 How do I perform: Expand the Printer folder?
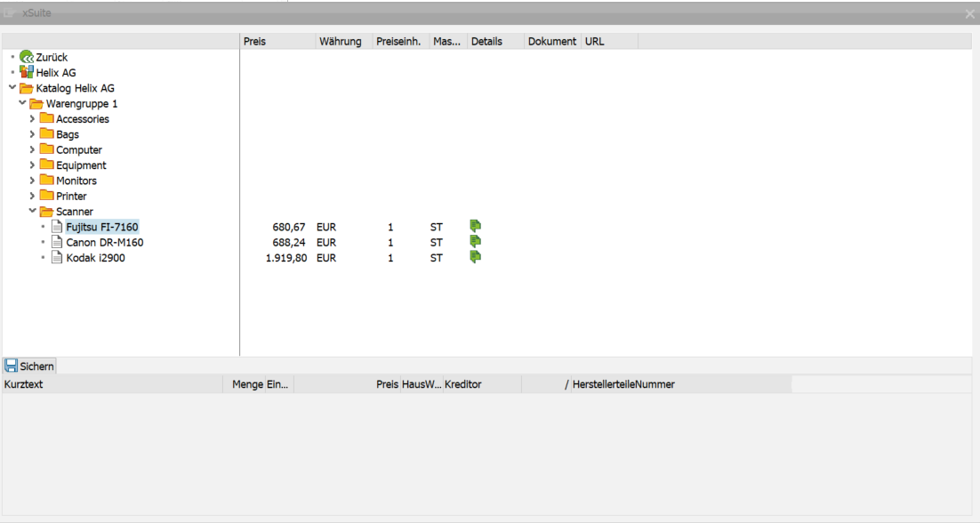(33, 196)
